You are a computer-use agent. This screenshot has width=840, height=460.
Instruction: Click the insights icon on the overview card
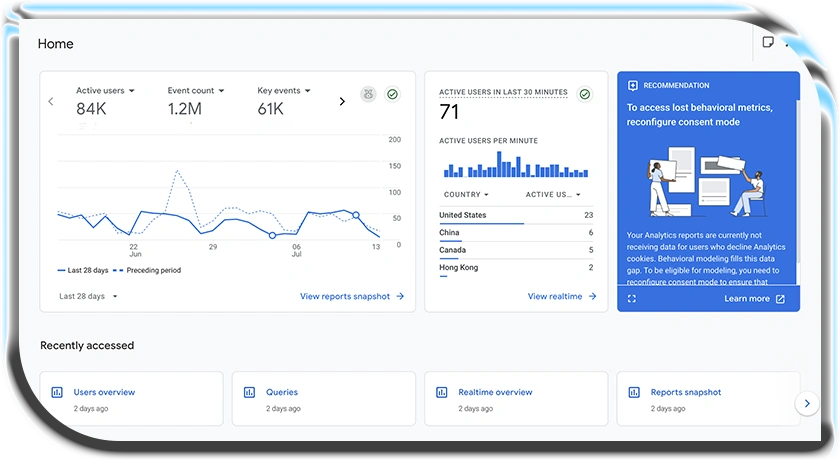(368, 94)
